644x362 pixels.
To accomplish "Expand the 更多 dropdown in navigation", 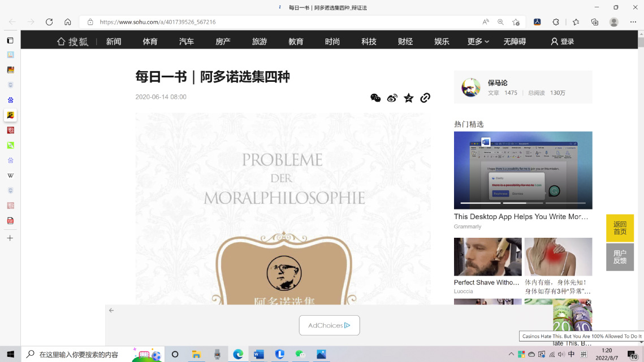I will (x=478, y=41).
